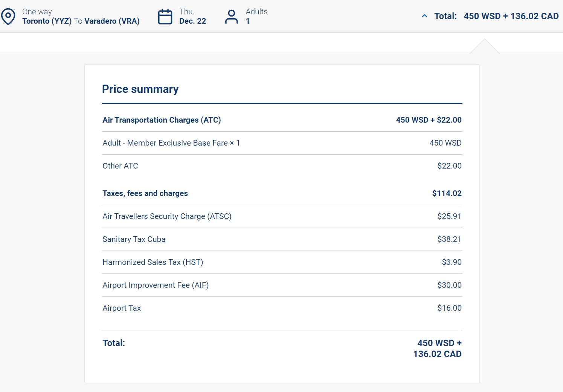Viewport: 563px width, 392px height.
Task: Collapse price summary with the chevron arrow
Action: (424, 16)
